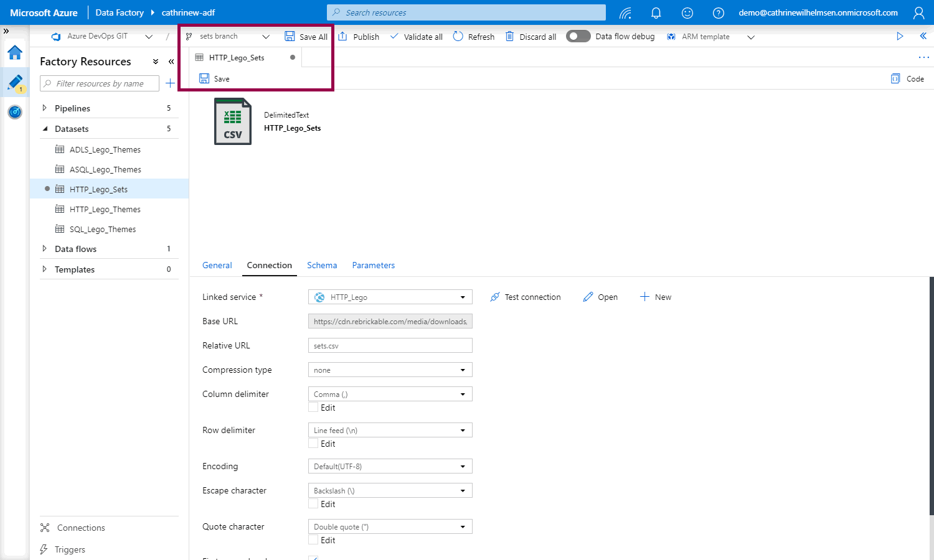Check Edit box under Escape character
The width and height of the screenshot is (934, 560).
pyautogui.click(x=314, y=504)
